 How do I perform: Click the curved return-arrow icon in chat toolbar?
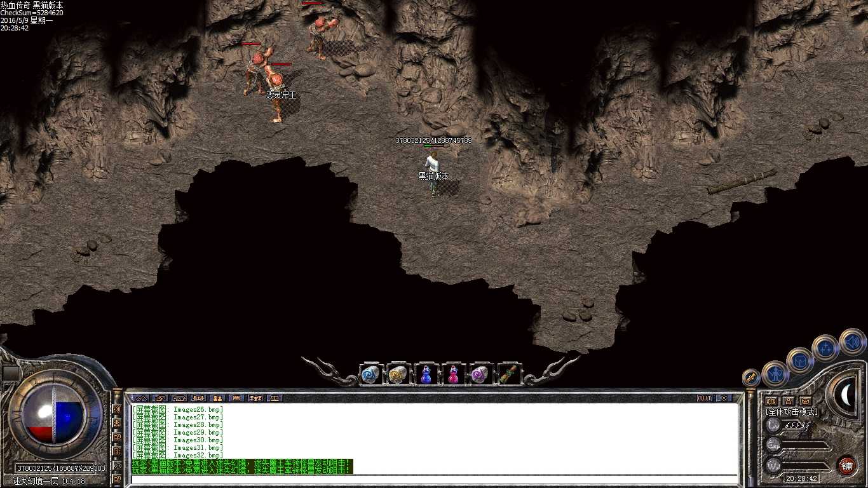(161, 398)
